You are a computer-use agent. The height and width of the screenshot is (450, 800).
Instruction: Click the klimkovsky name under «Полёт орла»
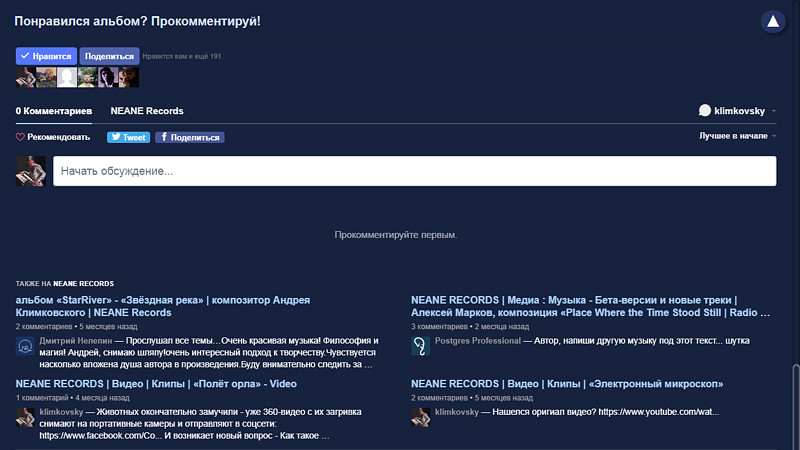pos(61,412)
